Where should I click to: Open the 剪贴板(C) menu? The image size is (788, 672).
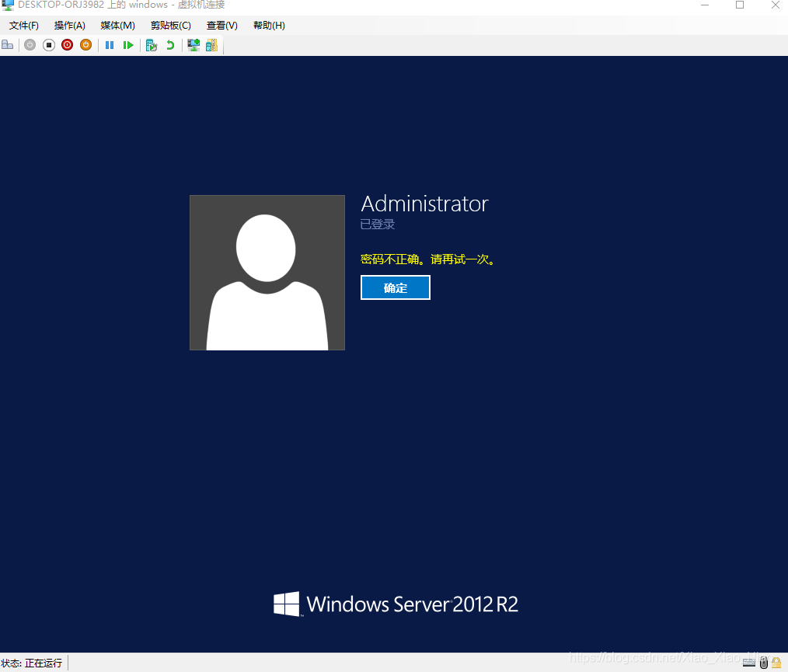[170, 25]
